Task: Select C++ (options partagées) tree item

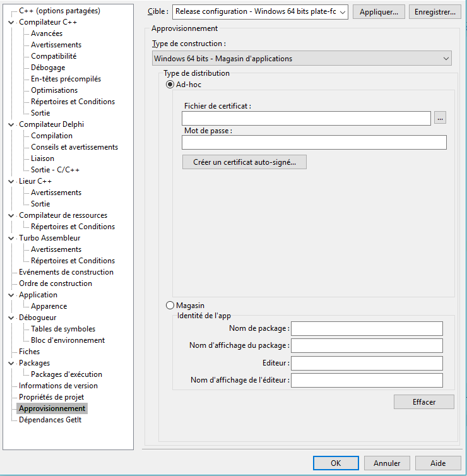Action: [x=59, y=11]
